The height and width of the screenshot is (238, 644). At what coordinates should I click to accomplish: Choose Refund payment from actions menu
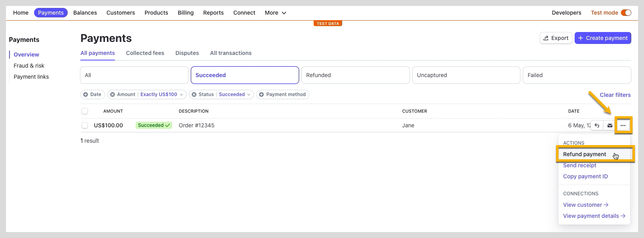(x=585, y=154)
